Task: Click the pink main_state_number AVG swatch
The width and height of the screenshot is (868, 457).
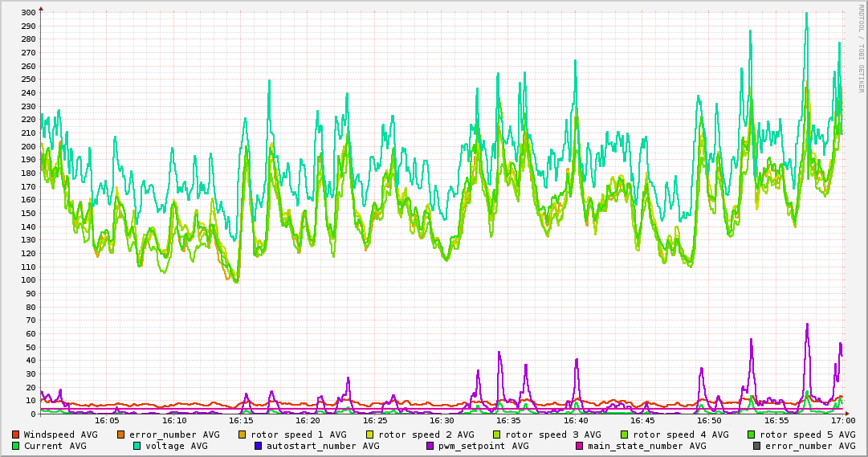Action: pyautogui.click(x=580, y=446)
